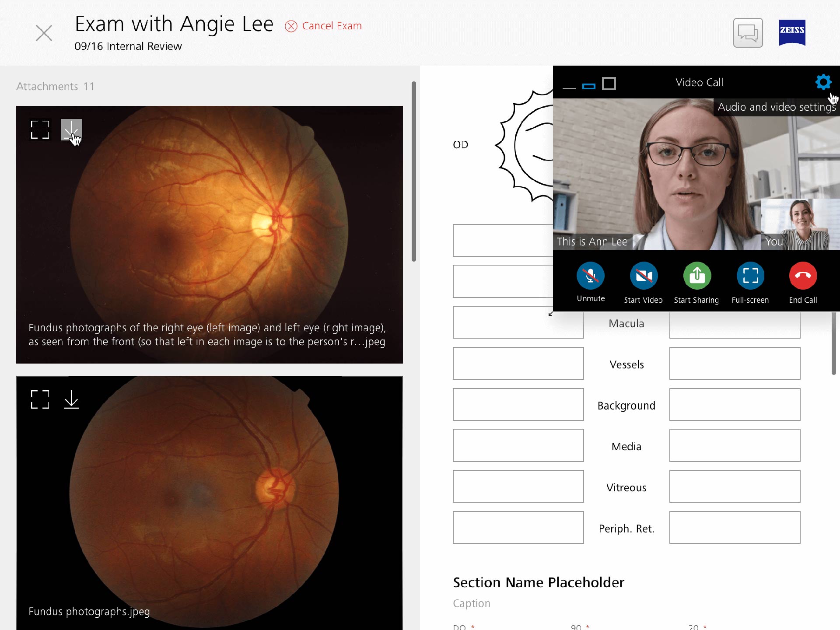Download Fundus photographs.jpeg attachment
This screenshot has height=630, width=840.
click(x=71, y=399)
